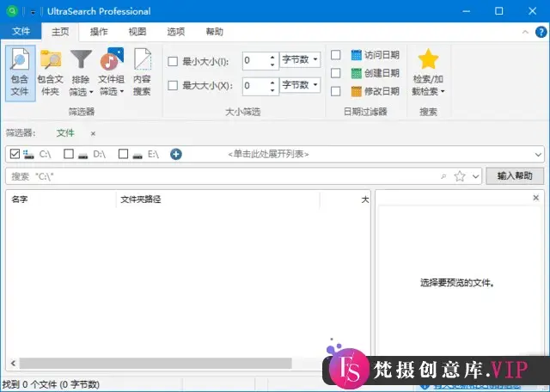Viewport: 550px width, 392px height.
Task: Expand the drive list dropdown arrow
Action: click(x=538, y=155)
